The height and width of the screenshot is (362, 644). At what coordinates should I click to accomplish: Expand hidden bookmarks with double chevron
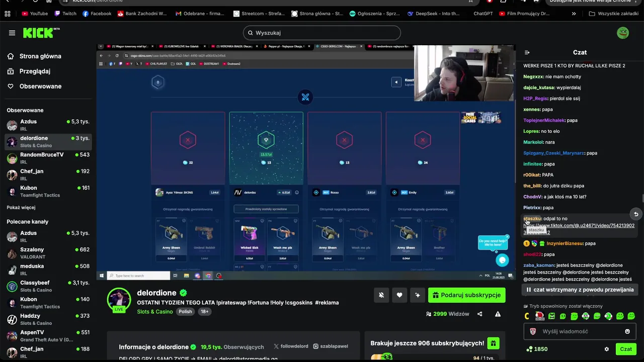pos(574,14)
